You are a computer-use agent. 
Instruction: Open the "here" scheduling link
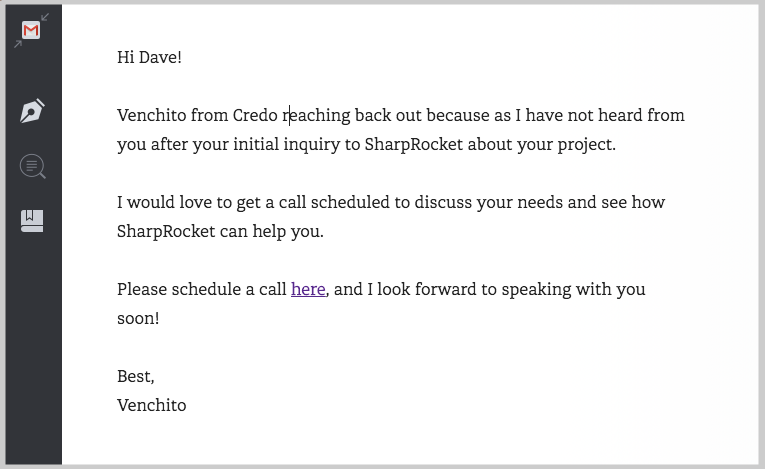308,289
